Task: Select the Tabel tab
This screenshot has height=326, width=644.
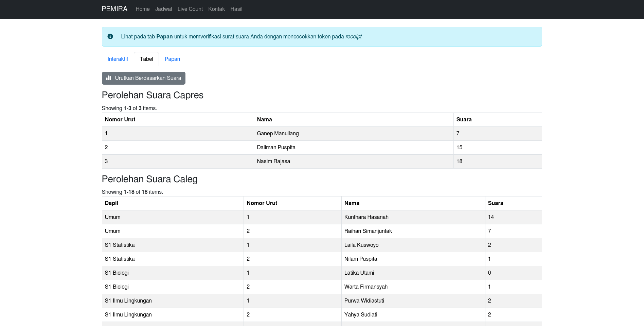Action: pos(146,59)
